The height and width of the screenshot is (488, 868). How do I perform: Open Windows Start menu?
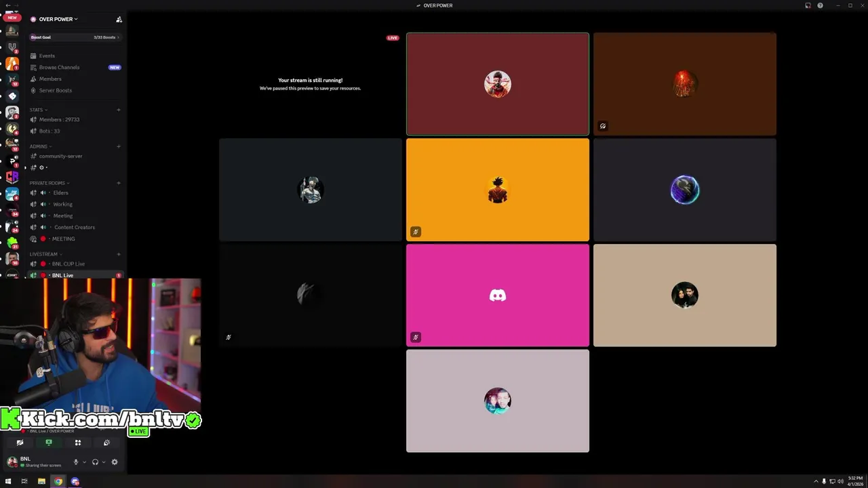[8, 482]
